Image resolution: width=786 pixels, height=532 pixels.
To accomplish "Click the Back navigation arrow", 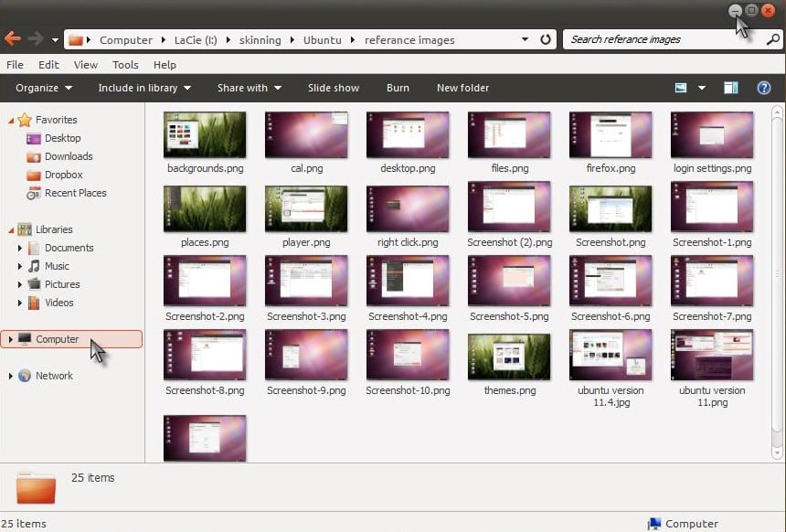I will pos(13,39).
